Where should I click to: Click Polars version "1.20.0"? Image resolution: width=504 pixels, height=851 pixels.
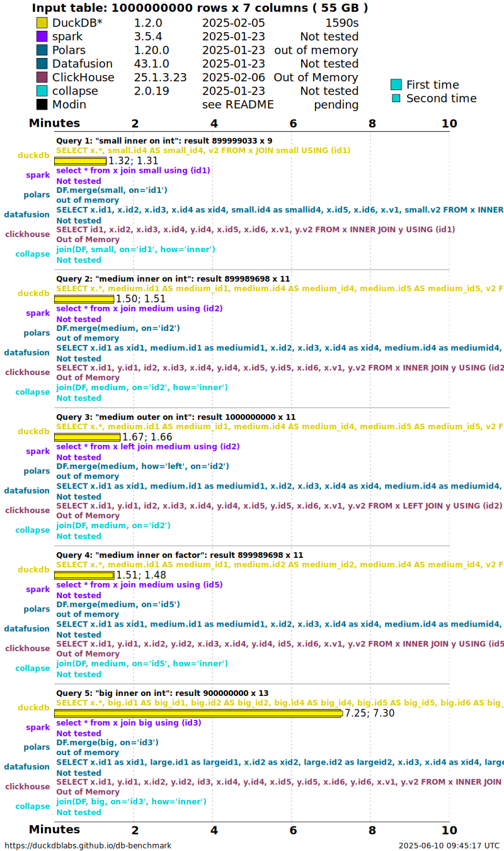point(151,50)
